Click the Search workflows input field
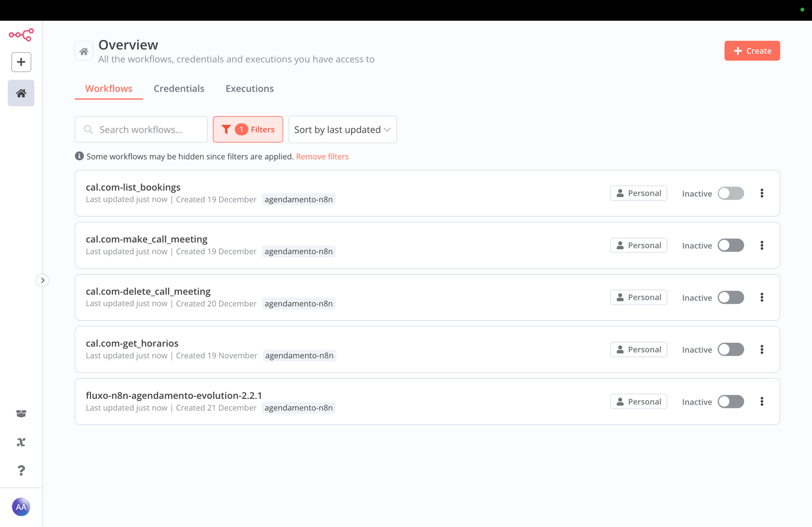 tap(147, 130)
